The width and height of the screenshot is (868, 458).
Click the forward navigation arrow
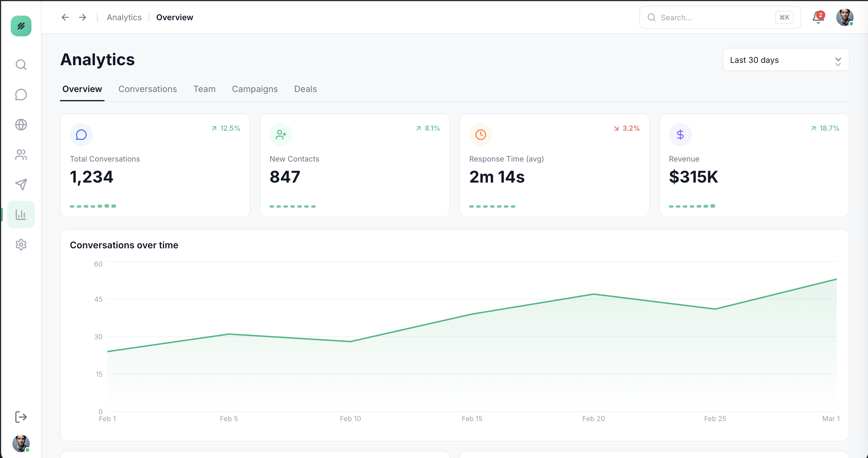(x=82, y=17)
